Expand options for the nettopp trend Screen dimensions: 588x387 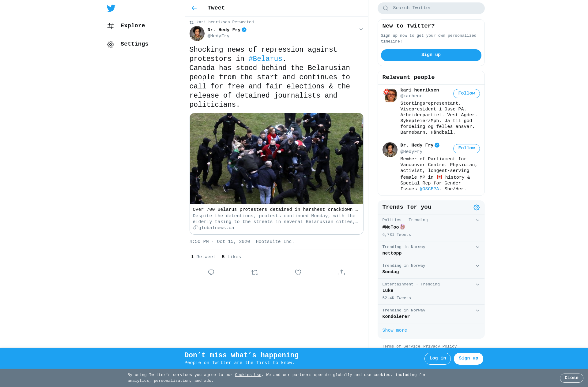(x=477, y=247)
